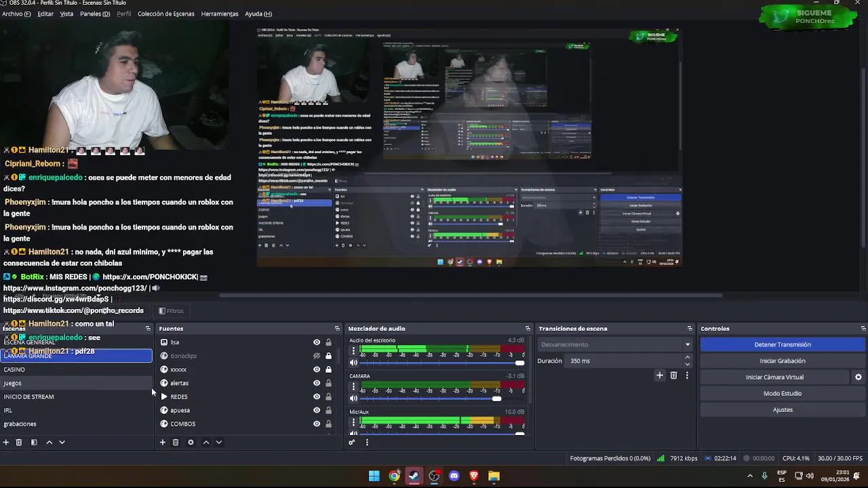The image size is (868, 488).
Task: Open the Vista menu
Action: tap(66, 14)
